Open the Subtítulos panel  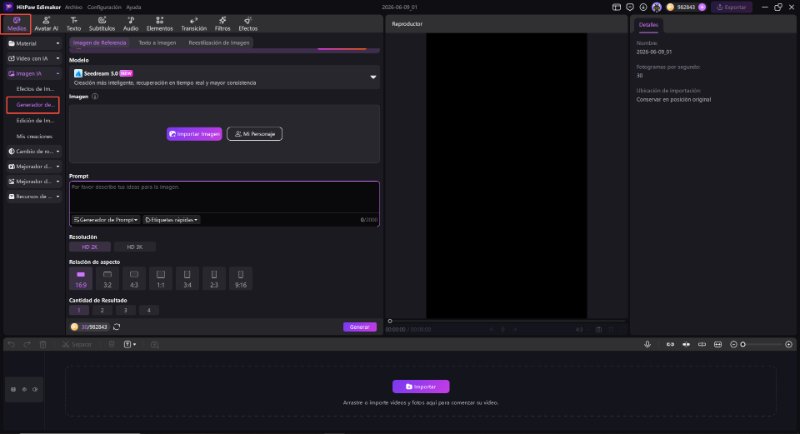click(102, 24)
